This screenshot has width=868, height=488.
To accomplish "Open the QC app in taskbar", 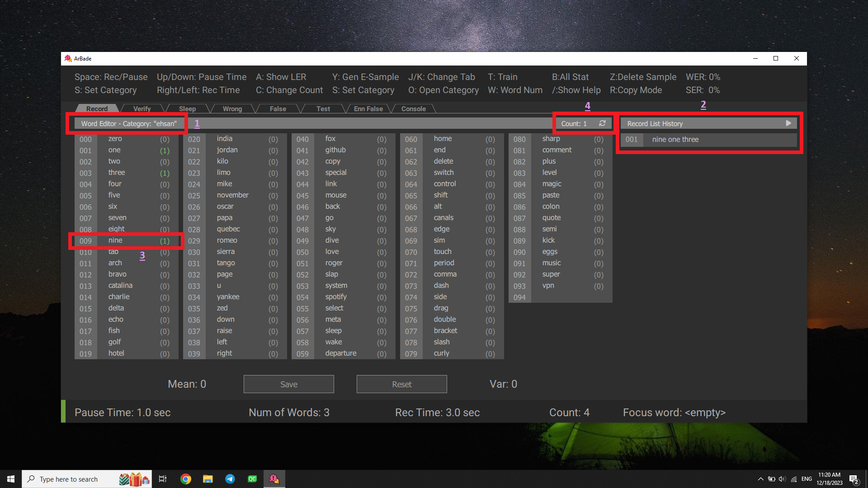I will [252, 479].
